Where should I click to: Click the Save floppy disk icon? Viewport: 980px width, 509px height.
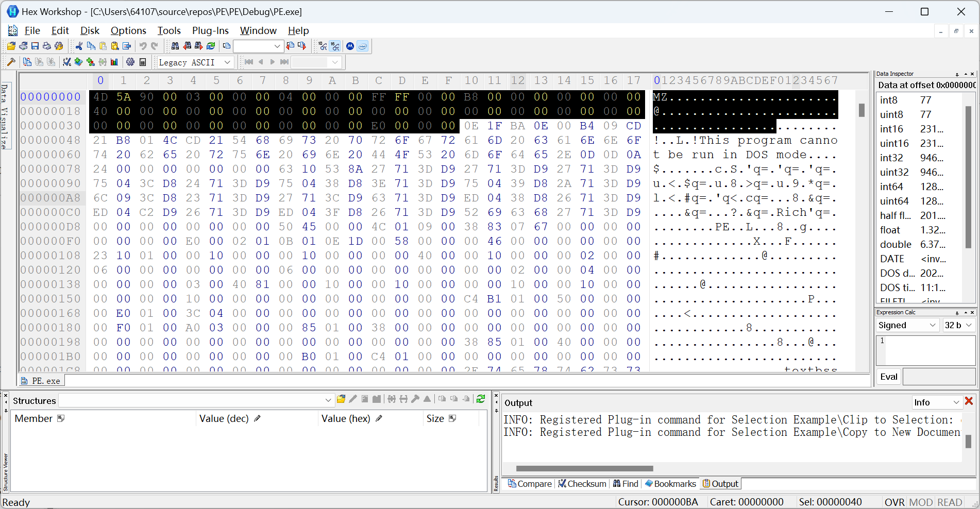point(35,46)
